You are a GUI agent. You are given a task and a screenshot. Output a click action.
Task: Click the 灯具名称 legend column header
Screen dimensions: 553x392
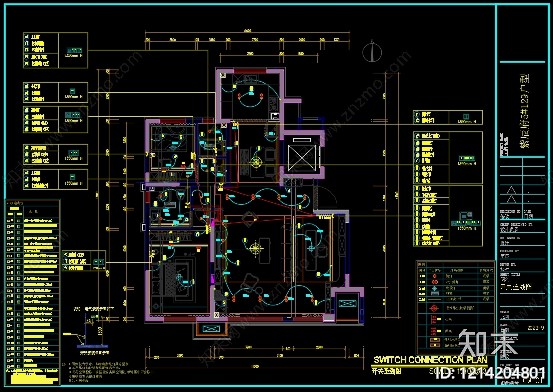click(457, 270)
